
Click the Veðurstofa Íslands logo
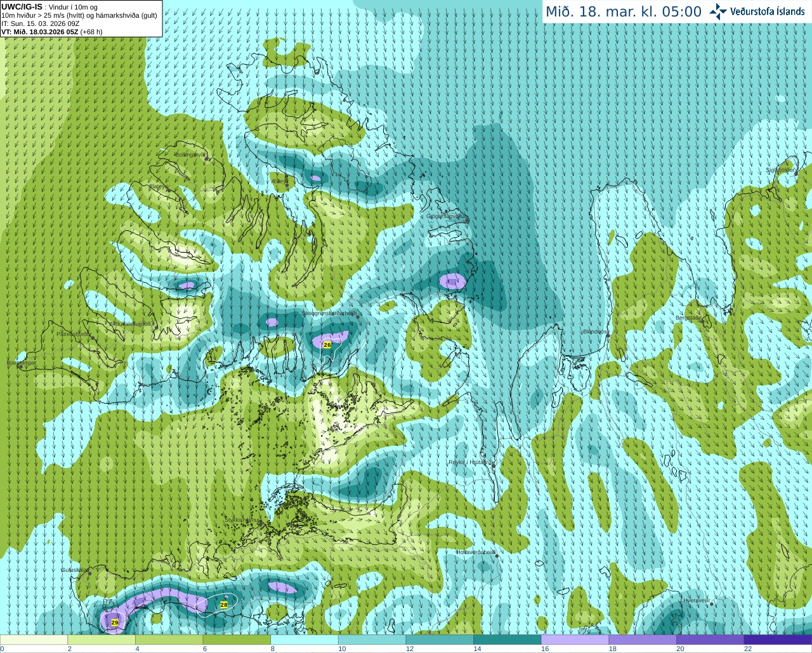coord(757,11)
